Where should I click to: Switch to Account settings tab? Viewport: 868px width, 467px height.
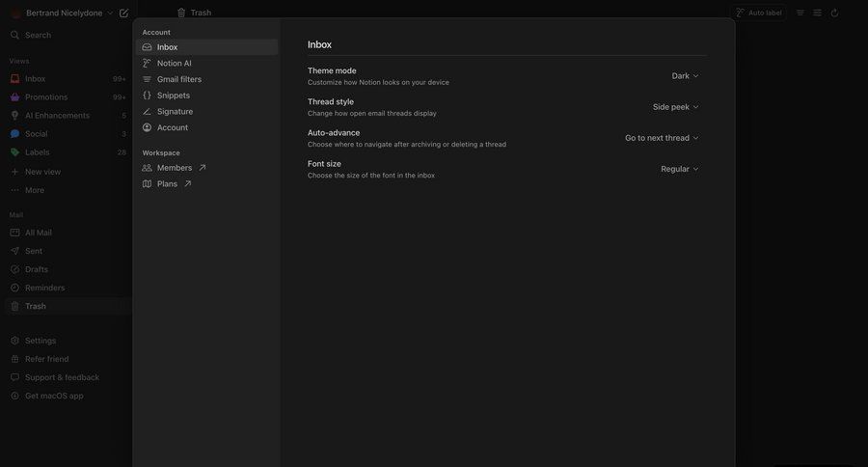(x=172, y=127)
